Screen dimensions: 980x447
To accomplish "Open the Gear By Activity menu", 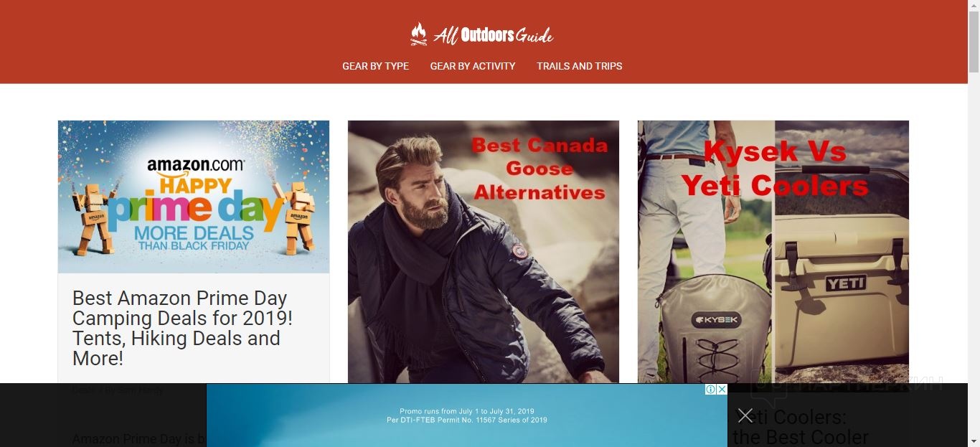I will click(x=473, y=66).
